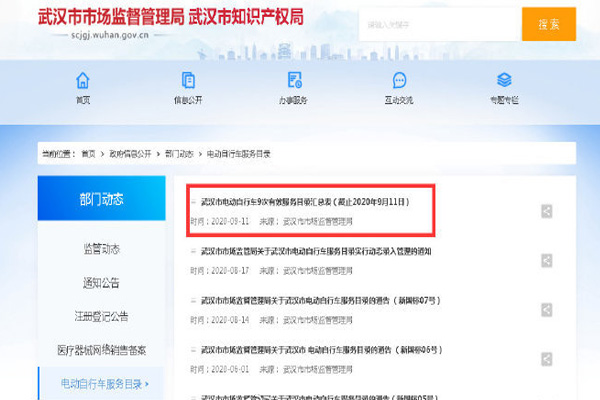Click the 首页 nav label

click(83, 100)
